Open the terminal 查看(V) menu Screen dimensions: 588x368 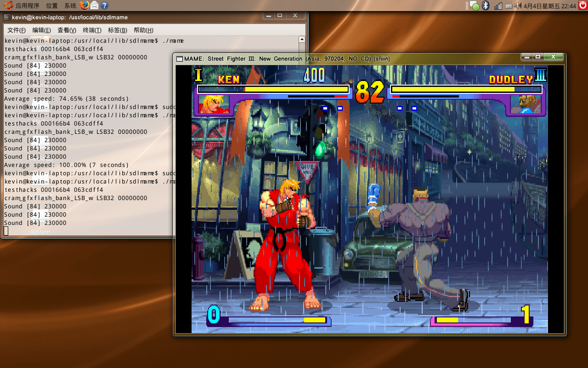(x=67, y=30)
